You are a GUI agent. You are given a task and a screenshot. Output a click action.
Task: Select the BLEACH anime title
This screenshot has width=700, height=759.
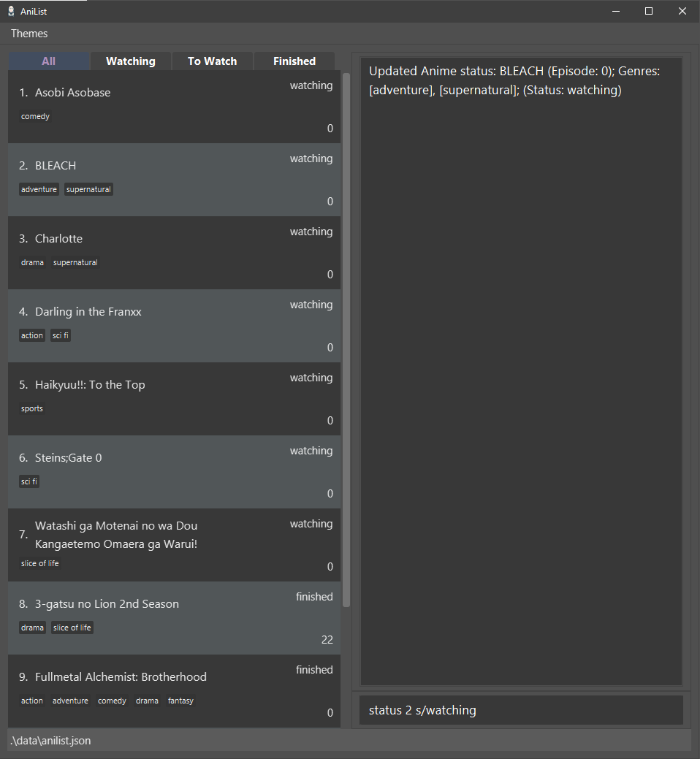pyautogui.click(x=56, y=166)
